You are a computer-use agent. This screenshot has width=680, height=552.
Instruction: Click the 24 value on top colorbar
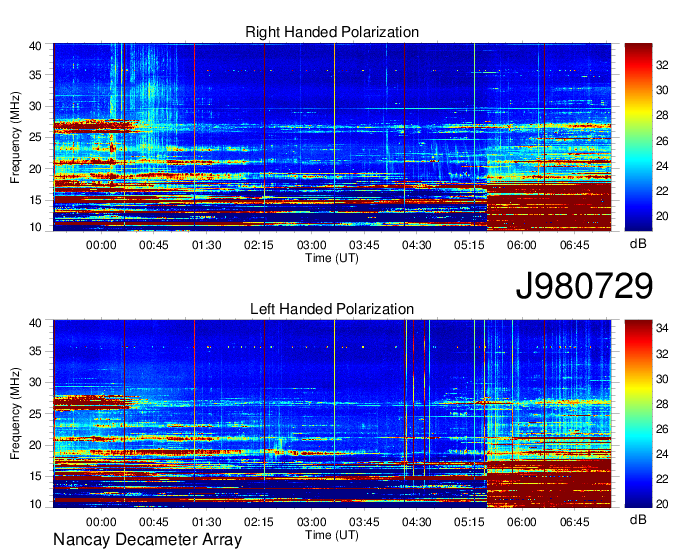click(x=662, y=166)
